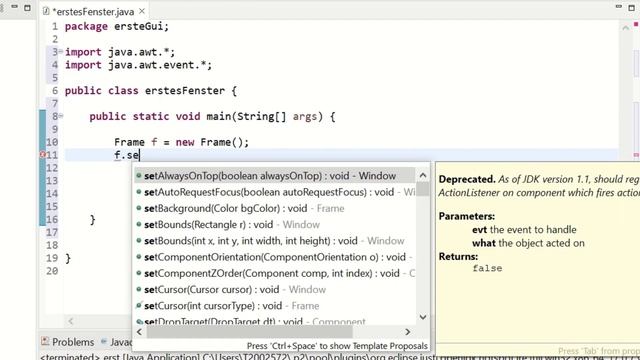The height and width of the screenshot is (360, 640).
Task: Click the Java file icon on editor tab
Action: [x=46, y=11]
